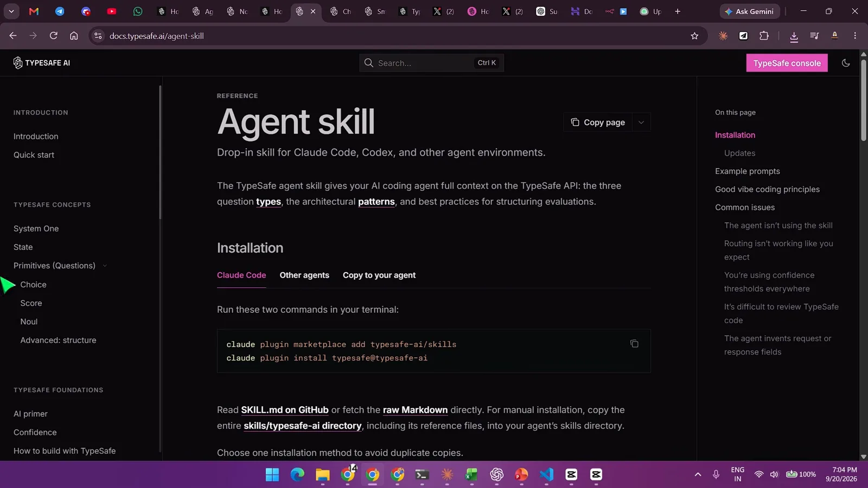Show browser downloads

(794, 36)
